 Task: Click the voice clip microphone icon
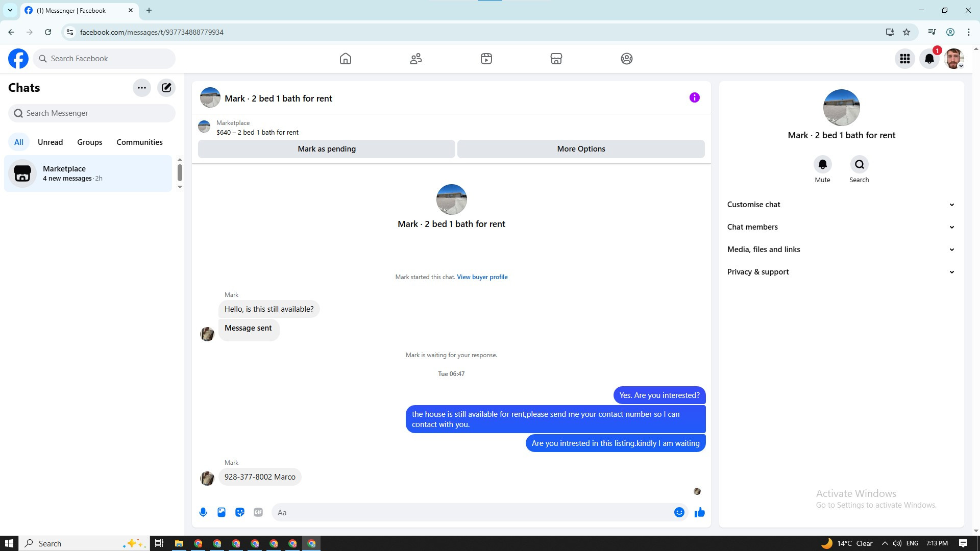pyautogui.click(x=203, y=512)
